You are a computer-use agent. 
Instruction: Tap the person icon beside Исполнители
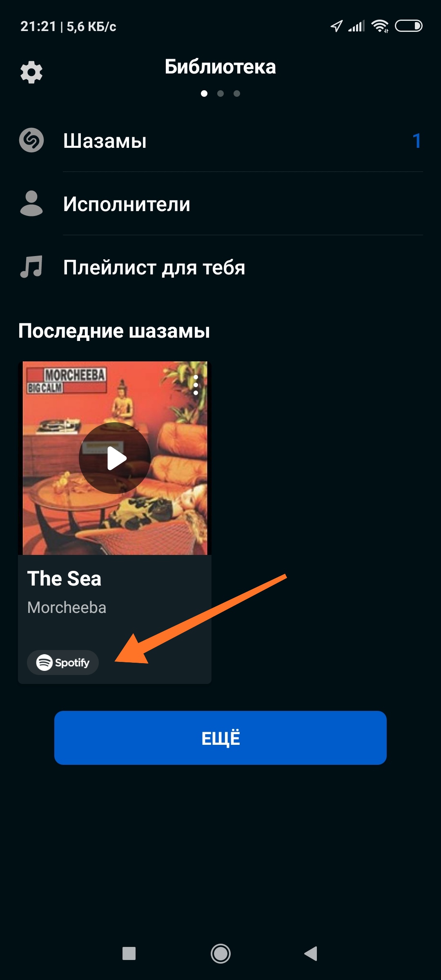[31, 203]
